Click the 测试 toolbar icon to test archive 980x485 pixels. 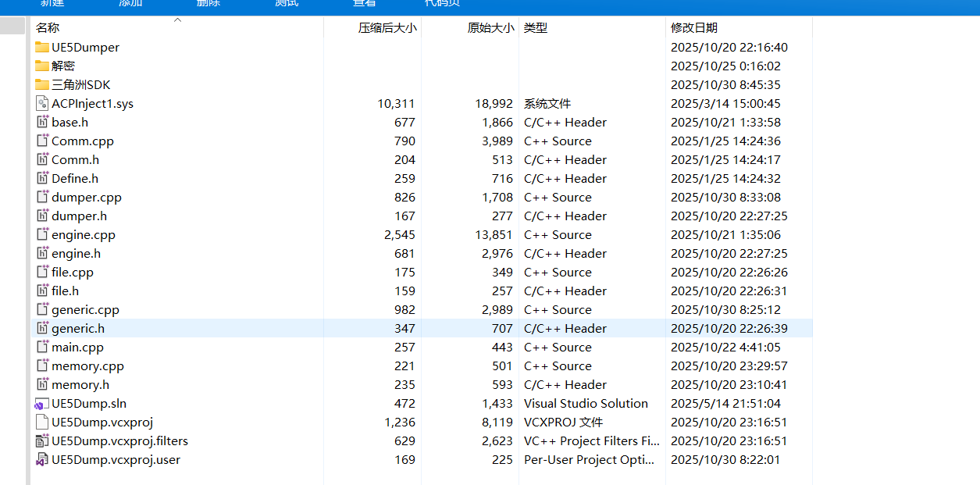286,5
